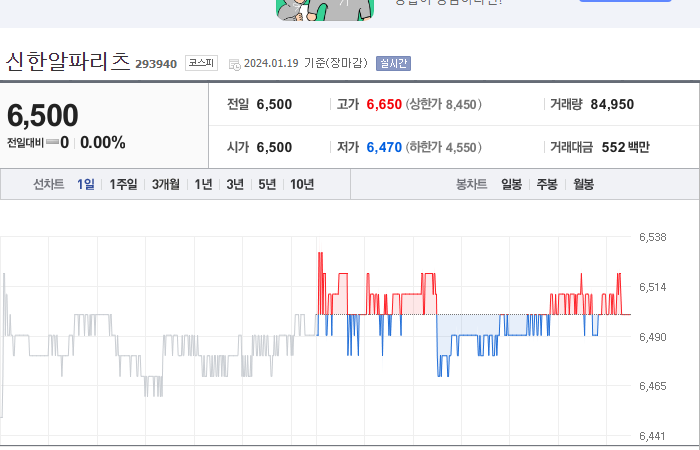
Task: Click the 하한가 4,550 text
Action: [x=443, y=147]
